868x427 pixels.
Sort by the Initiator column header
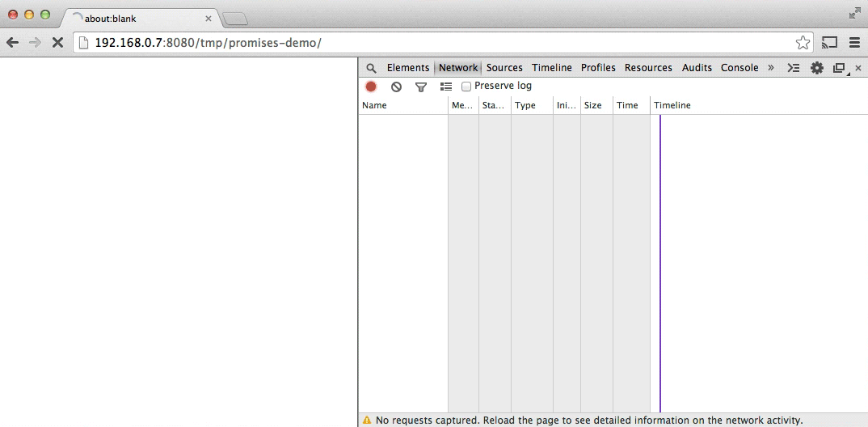coord(567,105)
